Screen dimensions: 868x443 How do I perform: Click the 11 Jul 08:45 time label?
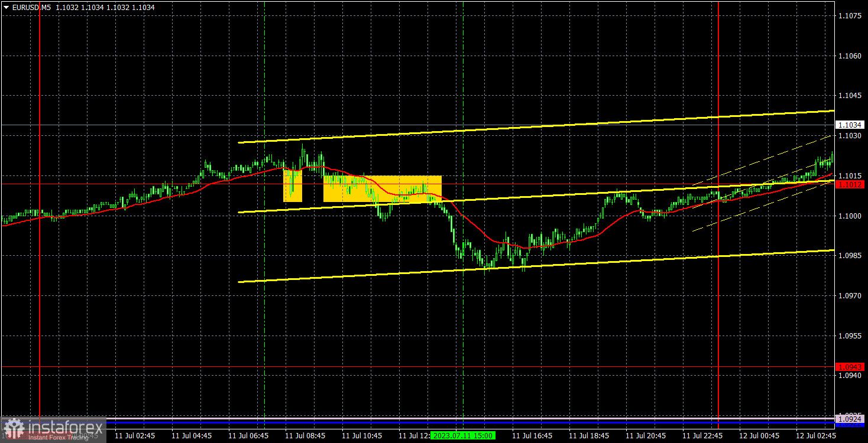coord(305,435)
